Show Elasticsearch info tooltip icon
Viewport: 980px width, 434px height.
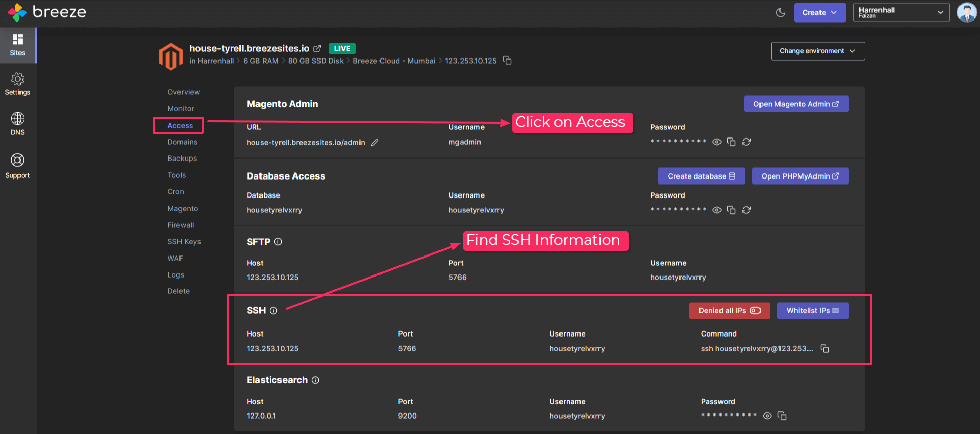tap(315, 380)
